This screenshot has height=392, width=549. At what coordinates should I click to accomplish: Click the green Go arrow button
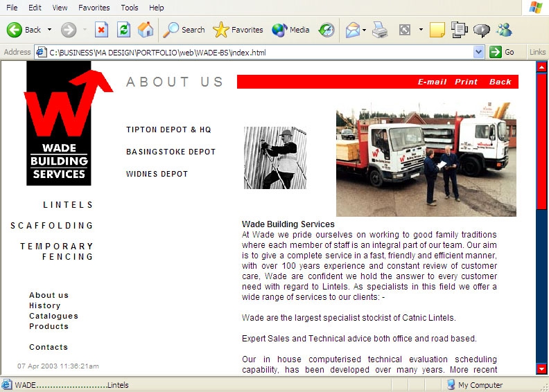[x=496, y=52]
